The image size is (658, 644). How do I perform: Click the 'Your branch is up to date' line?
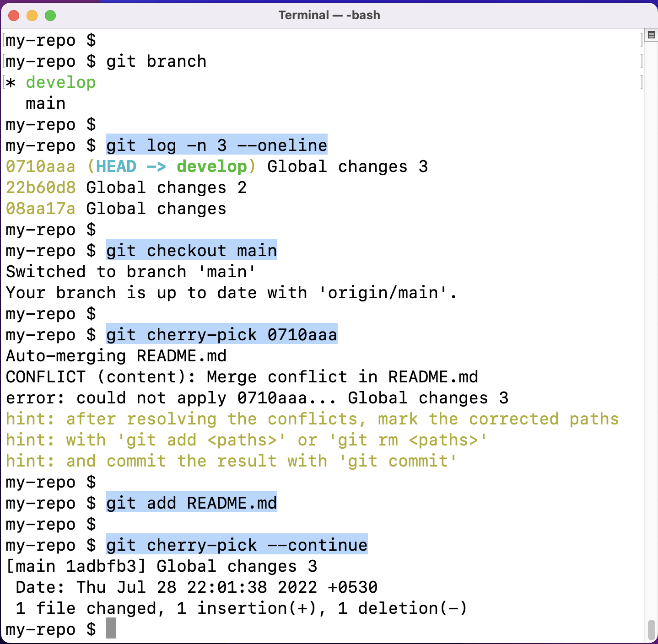click(x=232, y=293)
